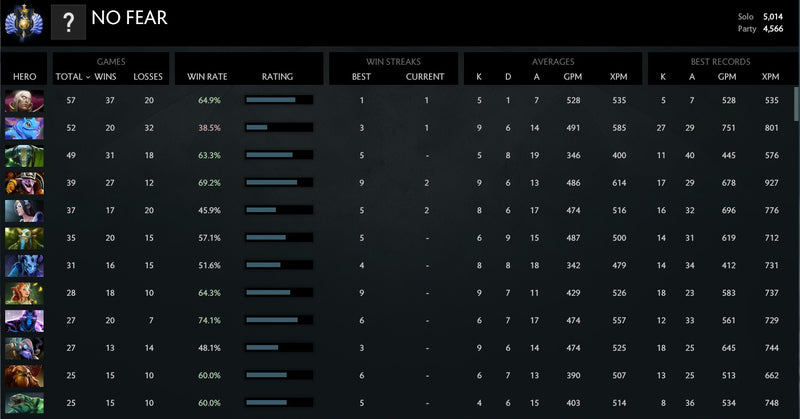Screen dimensions: 800x419
Task: Choose hero portrait in 35-games row
Action: 23,238
